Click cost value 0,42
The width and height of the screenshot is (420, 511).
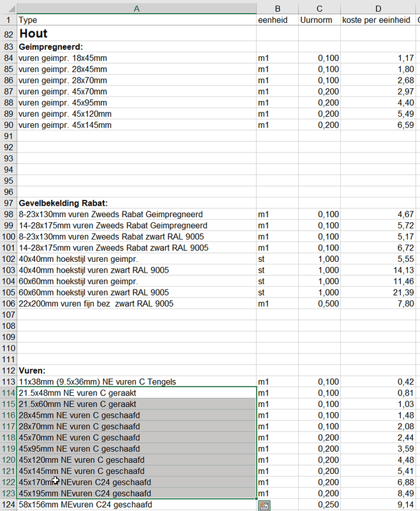378,381
